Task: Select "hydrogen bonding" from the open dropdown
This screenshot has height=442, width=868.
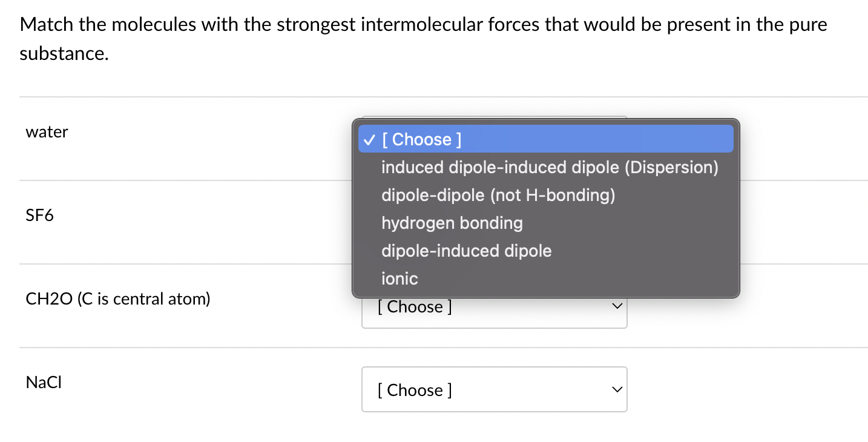Action: [x=452, y=223]
